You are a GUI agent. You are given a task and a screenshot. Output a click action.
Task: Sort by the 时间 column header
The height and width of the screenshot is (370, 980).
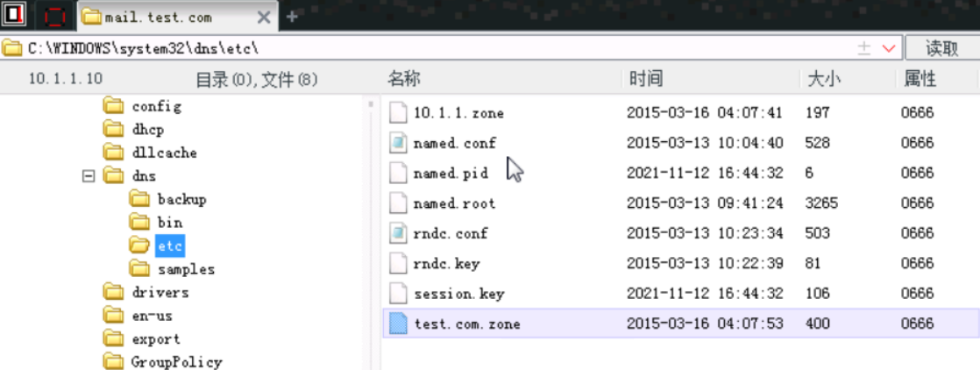tap(645, 79)
